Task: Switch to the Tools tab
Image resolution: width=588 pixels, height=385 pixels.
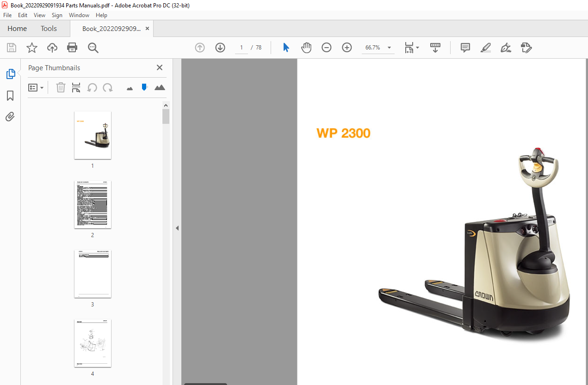Action: [x=49, y=29]
